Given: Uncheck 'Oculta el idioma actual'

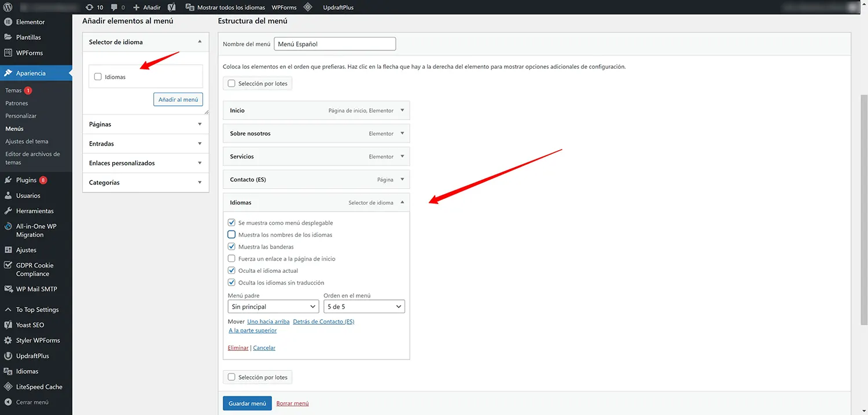Looking at the screenshot, I should point(231,271).
